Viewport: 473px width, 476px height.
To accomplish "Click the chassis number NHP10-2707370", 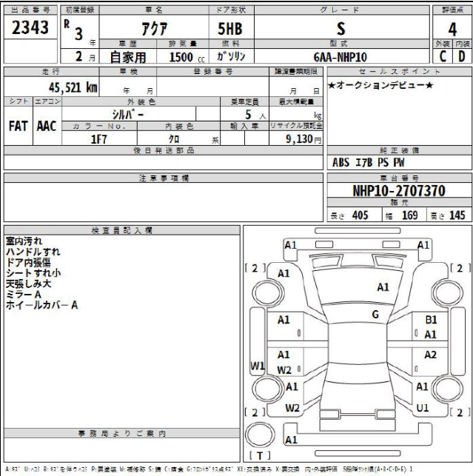I will tap(398, 191).
